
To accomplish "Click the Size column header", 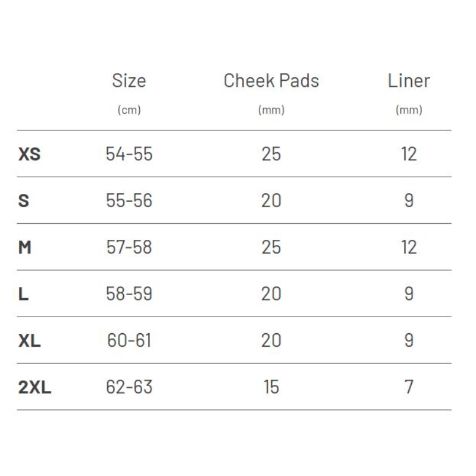I will tap(129, 81).
